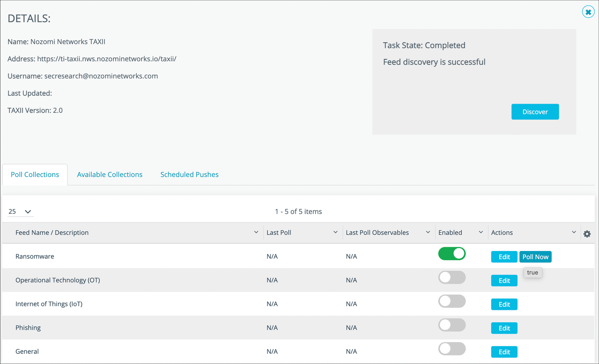Click the Username email text
599x364 pixels.
coord(101,76)
